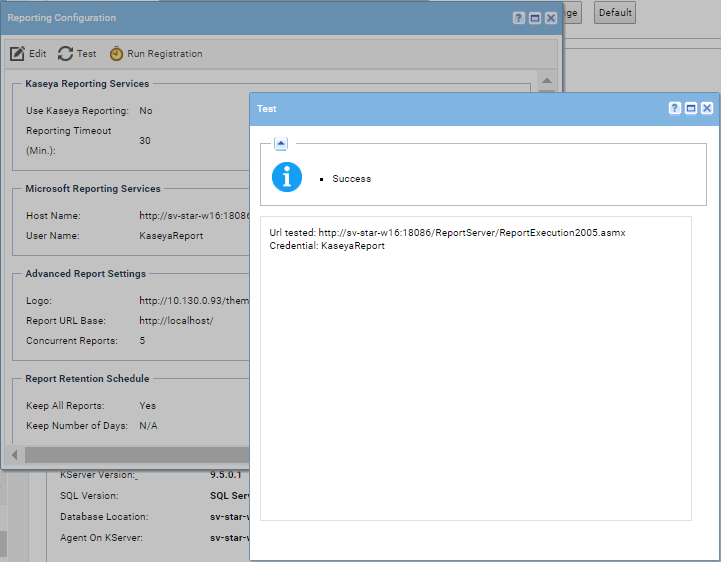Close the Reporting Configuration window
Image resolution: width=721 pixels, height=562 pixels.
click(551, 18)
